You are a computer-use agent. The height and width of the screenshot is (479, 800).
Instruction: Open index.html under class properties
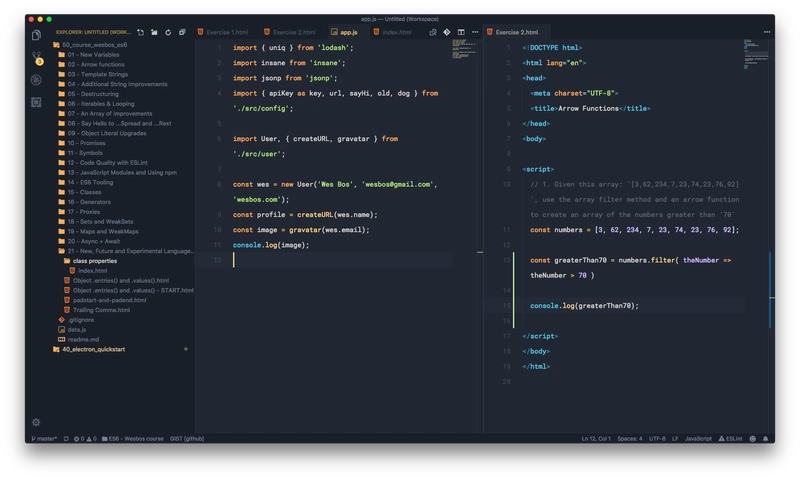tap(92, 271)
